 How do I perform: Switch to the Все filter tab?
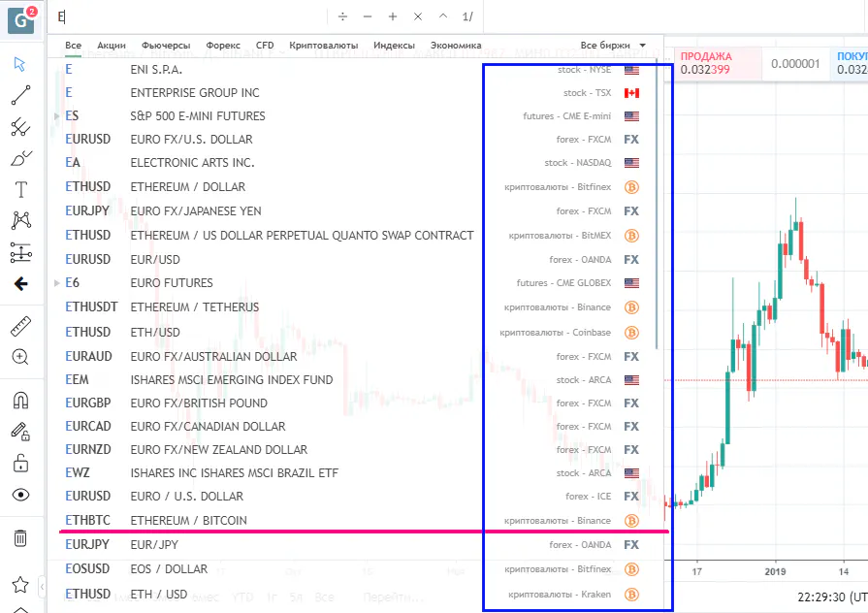click(x=73, y=46)
